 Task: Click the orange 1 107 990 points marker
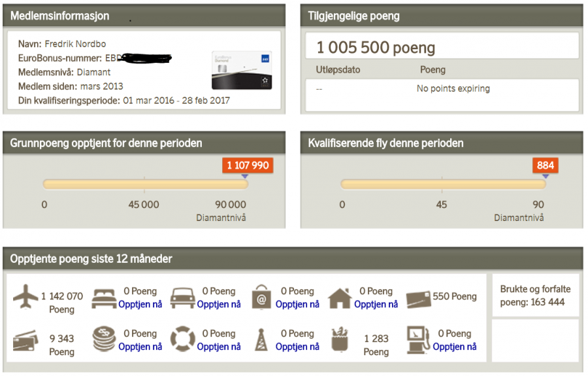[x=248, y=165]
